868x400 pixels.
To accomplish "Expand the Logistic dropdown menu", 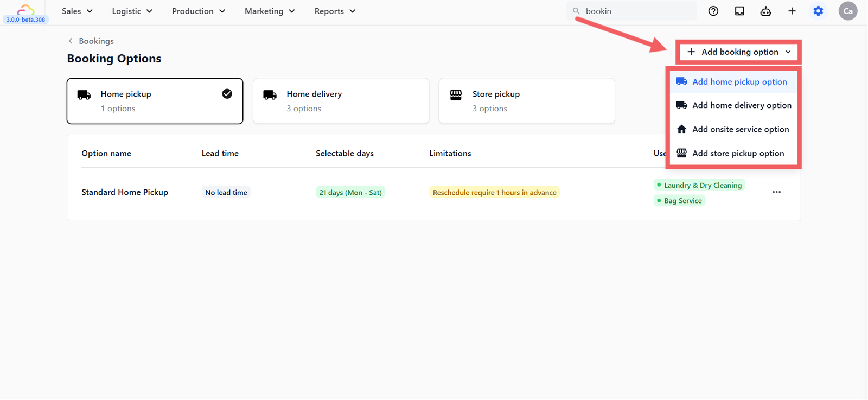I will click(132, 11).
